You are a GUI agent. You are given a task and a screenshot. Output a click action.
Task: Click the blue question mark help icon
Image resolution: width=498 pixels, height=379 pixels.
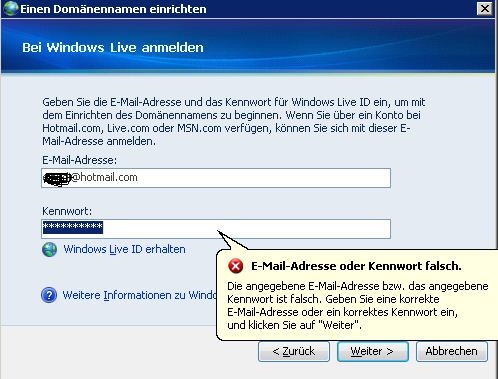(x=49, y=295)
